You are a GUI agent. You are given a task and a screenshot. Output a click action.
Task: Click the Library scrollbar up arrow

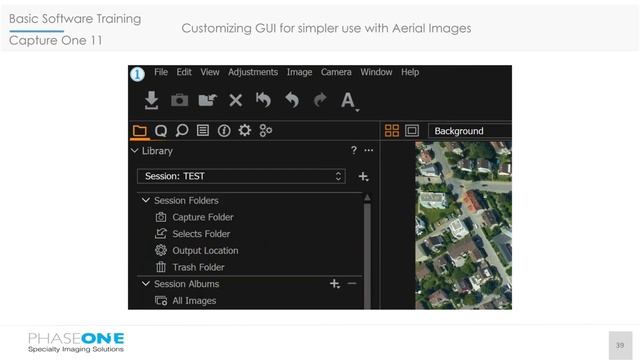367,198
